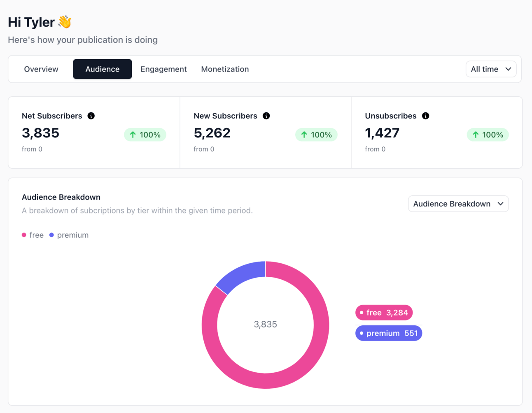The height and width of the screenshot is (413, 532).
Task: Click the New Subscribers value 5,262
Action: tap(212, 133)
